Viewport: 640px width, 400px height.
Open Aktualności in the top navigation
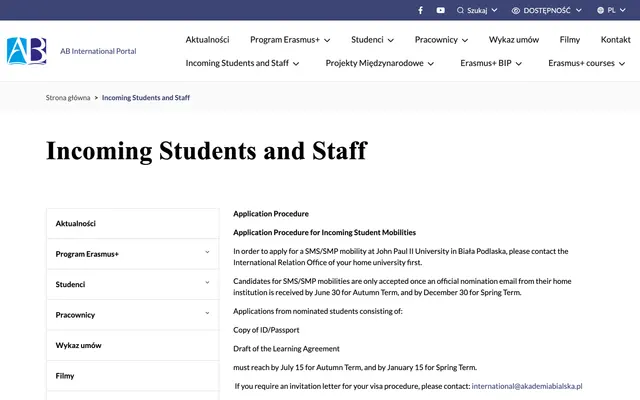click(207, 40)
